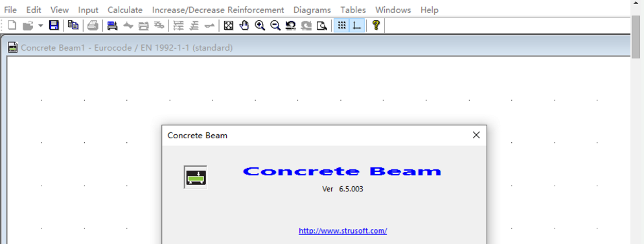The height and width of the screenshot is (244, 644).
Task: Toggle the coordinate axes display button
Action: click(356, 25)
